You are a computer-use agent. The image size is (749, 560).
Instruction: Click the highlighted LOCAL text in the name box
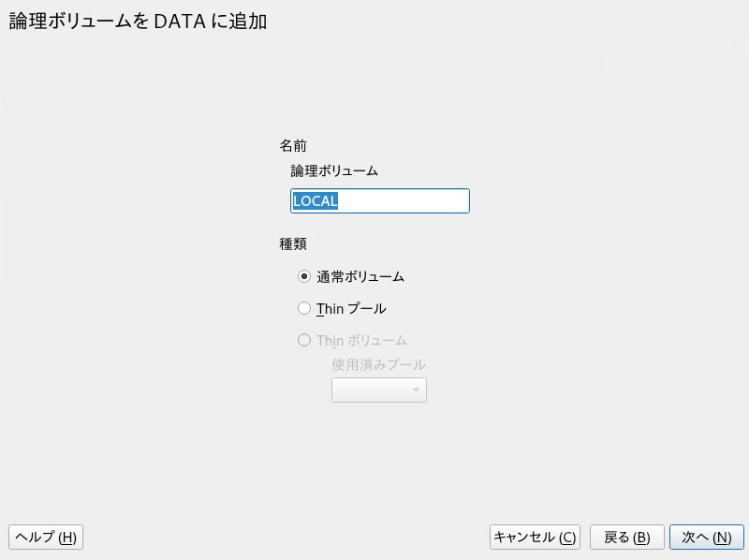pyautogui.click(x=316, y=200)
